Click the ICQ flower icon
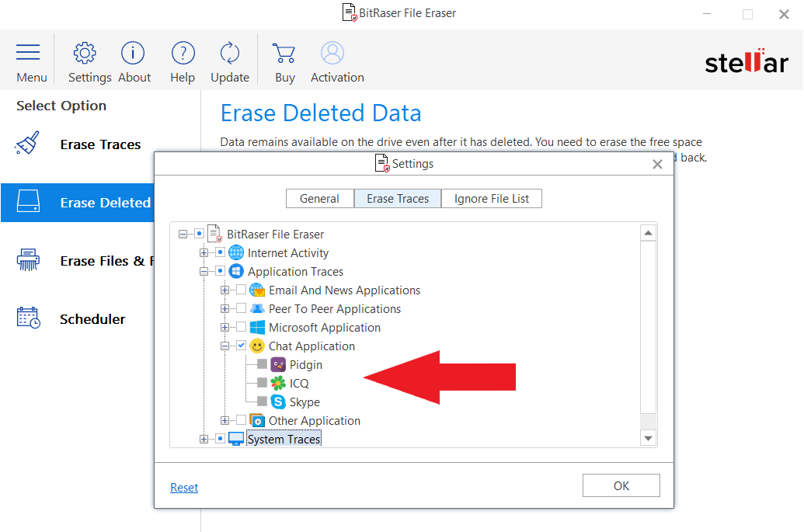The width and height of the screenshot is (804, 532). click(278, 383)
